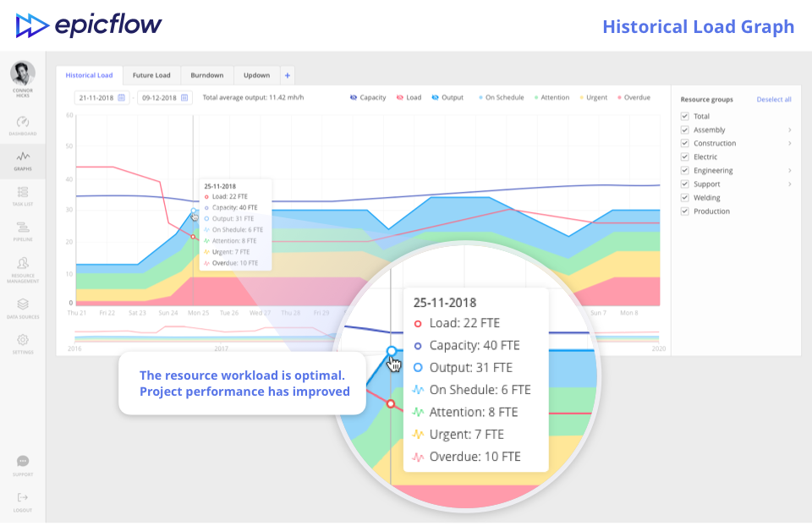Screen dimensions: 812x526
Task: Open Settings from the sidebar
Action: tap(22, 337)
